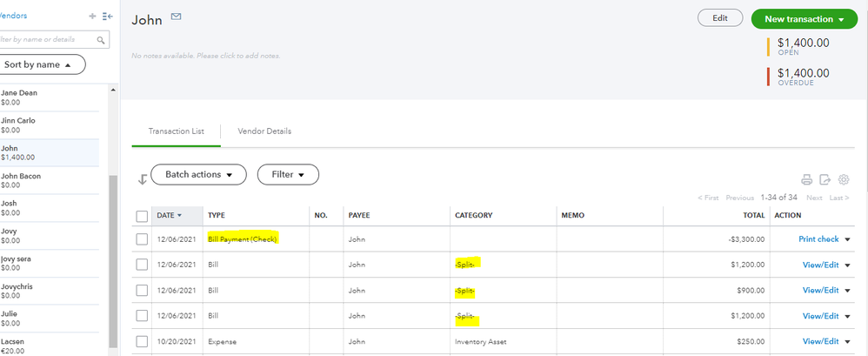Sort by the DATE column header
Image resolution: width=868 pixels, height=356 pixels.
point(169,215)
